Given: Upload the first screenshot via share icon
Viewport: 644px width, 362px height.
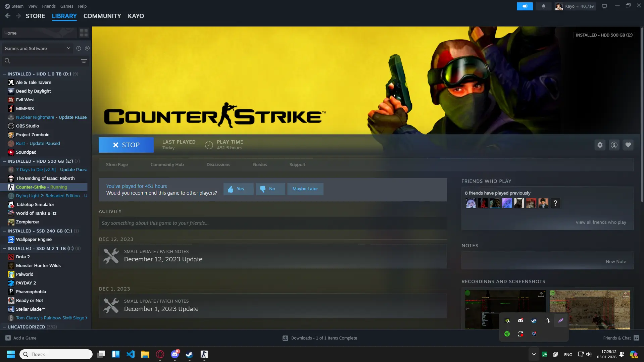Looking at the screenshot, I should point(541,295).
